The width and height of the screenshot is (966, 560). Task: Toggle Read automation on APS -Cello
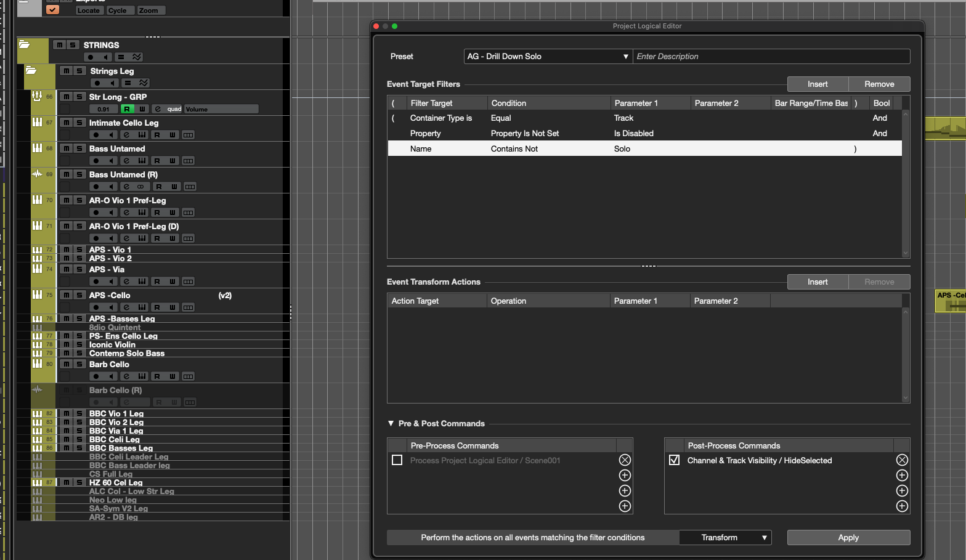158,307
